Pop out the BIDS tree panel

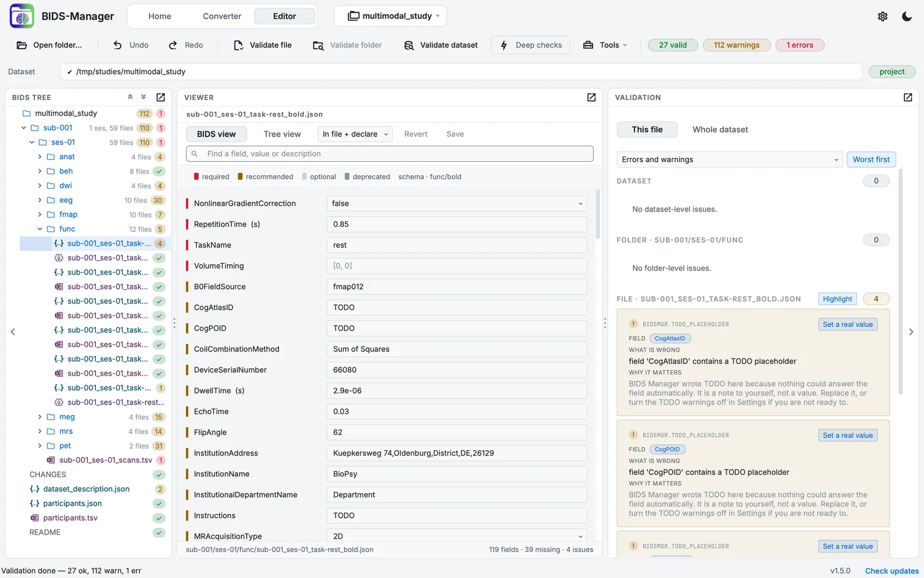161,97
